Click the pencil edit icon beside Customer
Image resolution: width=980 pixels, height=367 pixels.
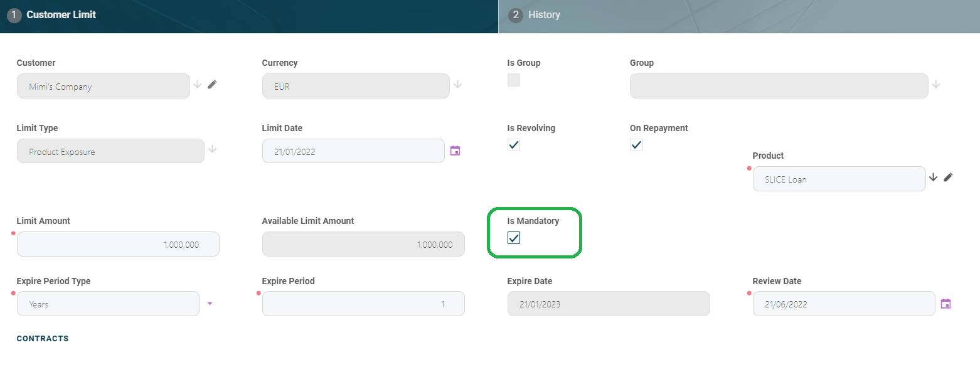212,84
